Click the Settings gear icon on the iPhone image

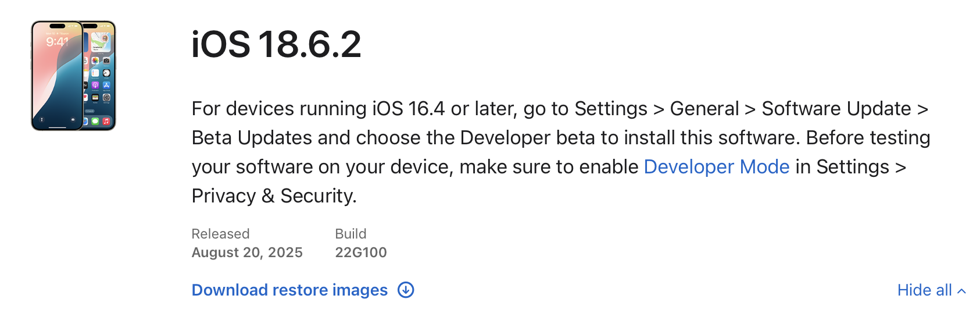click(x=106, y=98)
